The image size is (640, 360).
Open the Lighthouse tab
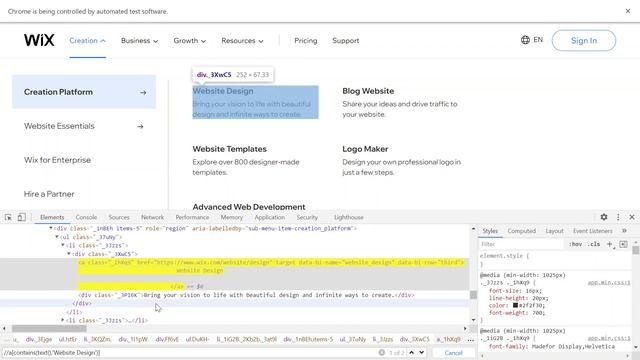pos(349,217)
